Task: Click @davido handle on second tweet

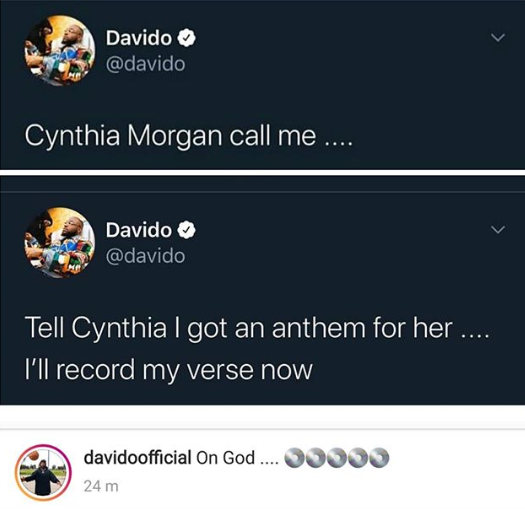Action: pyautogui.click(x=145, y=256)
